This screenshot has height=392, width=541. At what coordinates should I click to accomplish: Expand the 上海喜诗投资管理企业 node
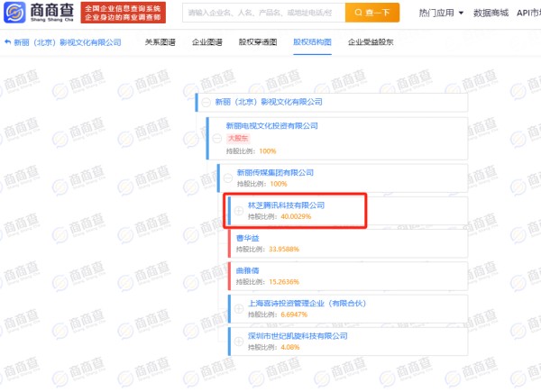pyautogui.click(x=239, y=308)
